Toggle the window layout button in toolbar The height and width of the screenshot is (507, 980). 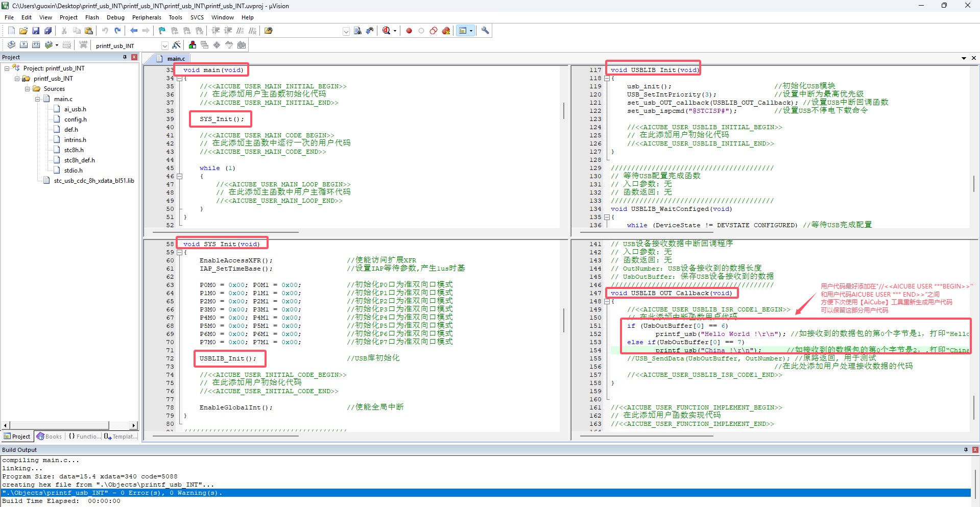pyautogui.click(x=463, y=31)
